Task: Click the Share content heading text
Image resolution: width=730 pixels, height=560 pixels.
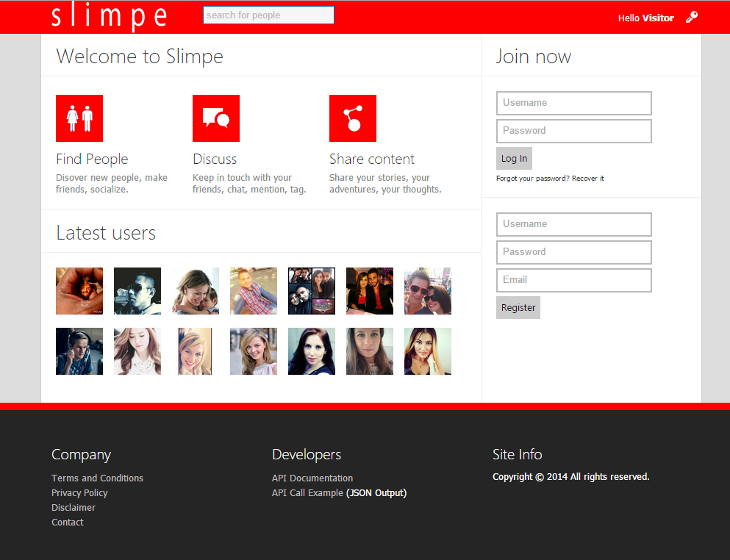Action: click(x=371, y=159)
